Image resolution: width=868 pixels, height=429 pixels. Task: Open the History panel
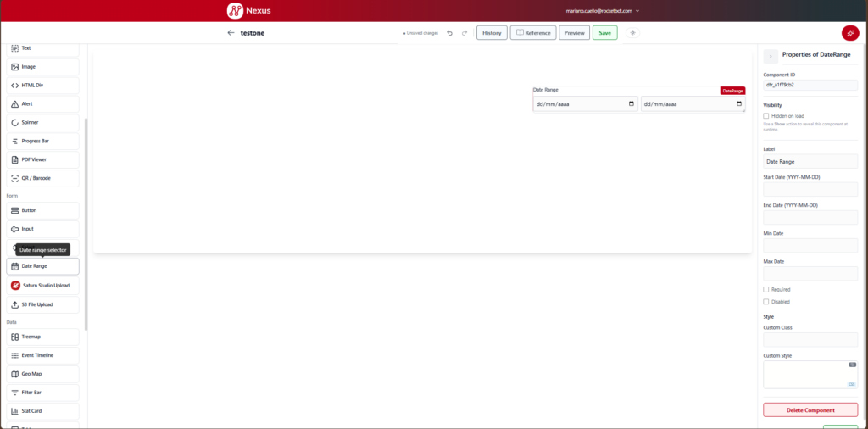pyautogui.click(x=492, y=33)
